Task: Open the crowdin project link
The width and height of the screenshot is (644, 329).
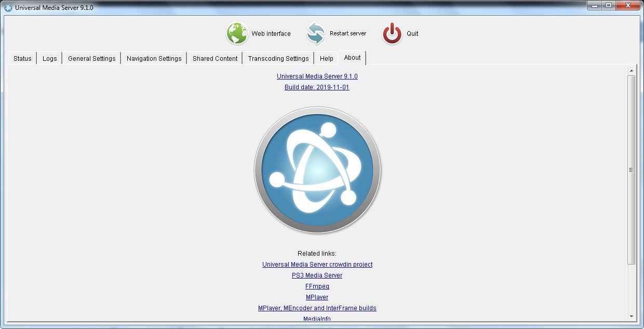Action: 317,265
